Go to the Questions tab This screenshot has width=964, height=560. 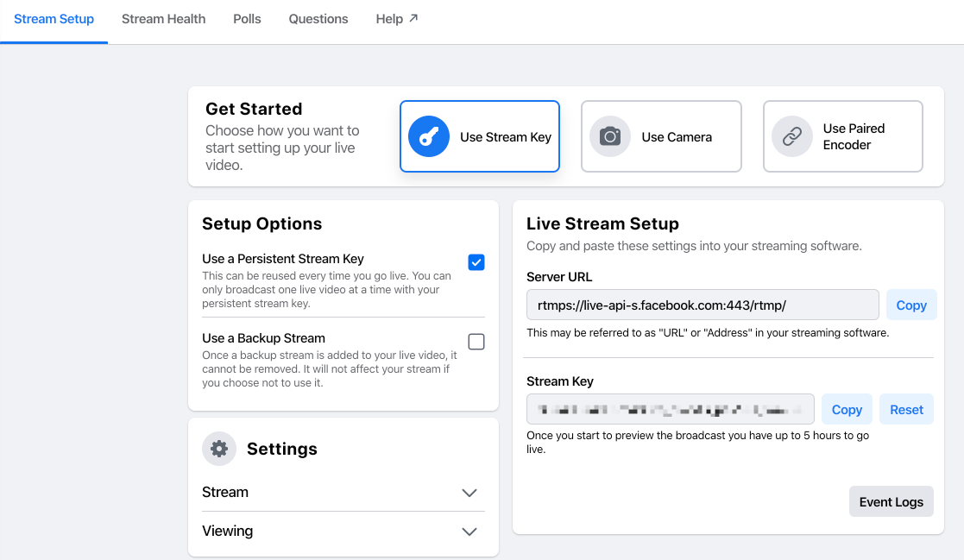pyautogui.click(x=318, y=19)
